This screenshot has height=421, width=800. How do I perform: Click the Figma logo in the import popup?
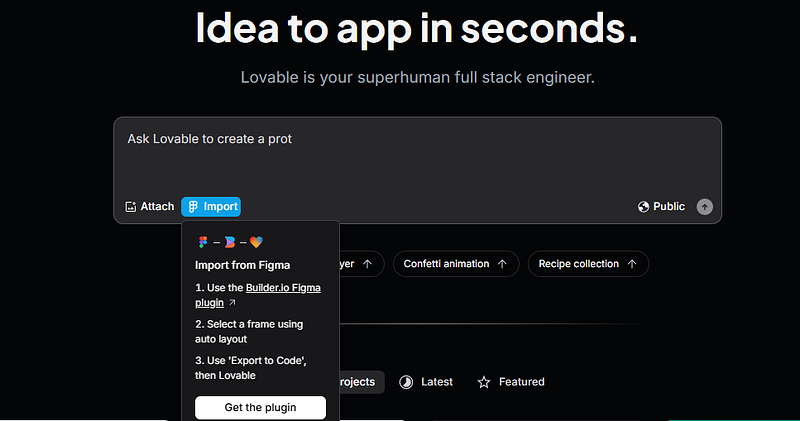[x=203, y=242]
